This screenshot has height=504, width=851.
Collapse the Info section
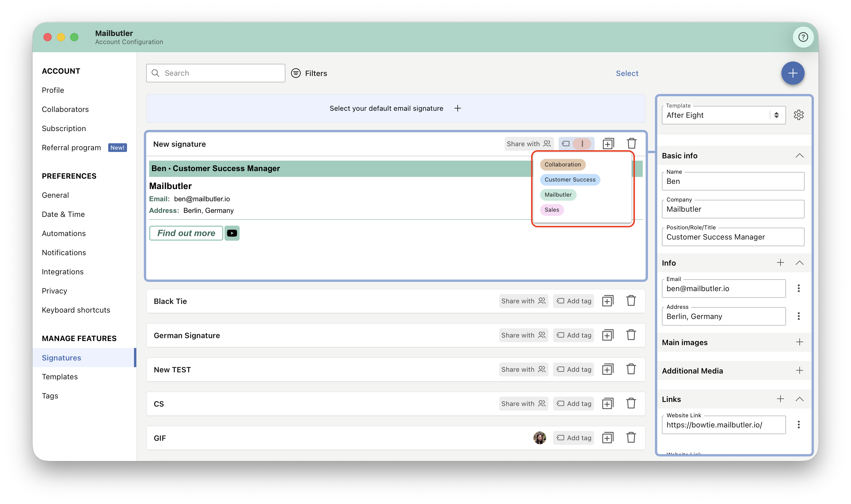(x=799, y=262)
